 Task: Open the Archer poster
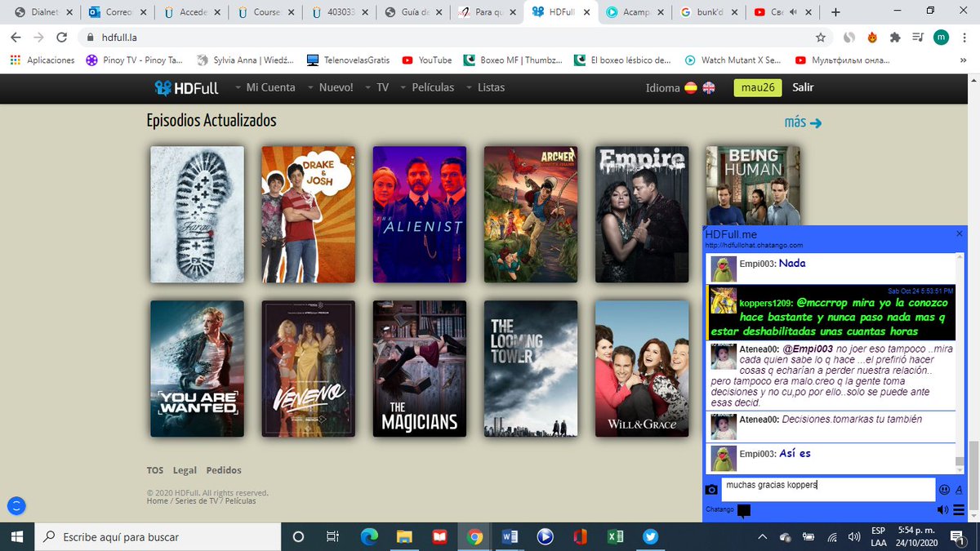(x=531, y=215)
